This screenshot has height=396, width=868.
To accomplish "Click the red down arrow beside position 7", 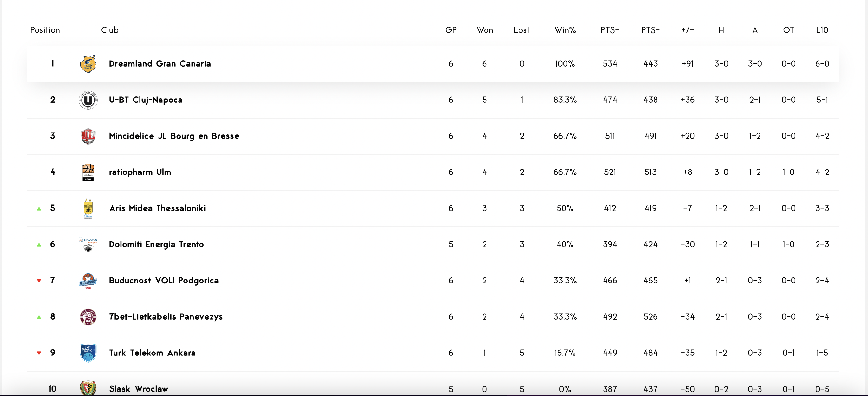I will (x=39, y=281).
